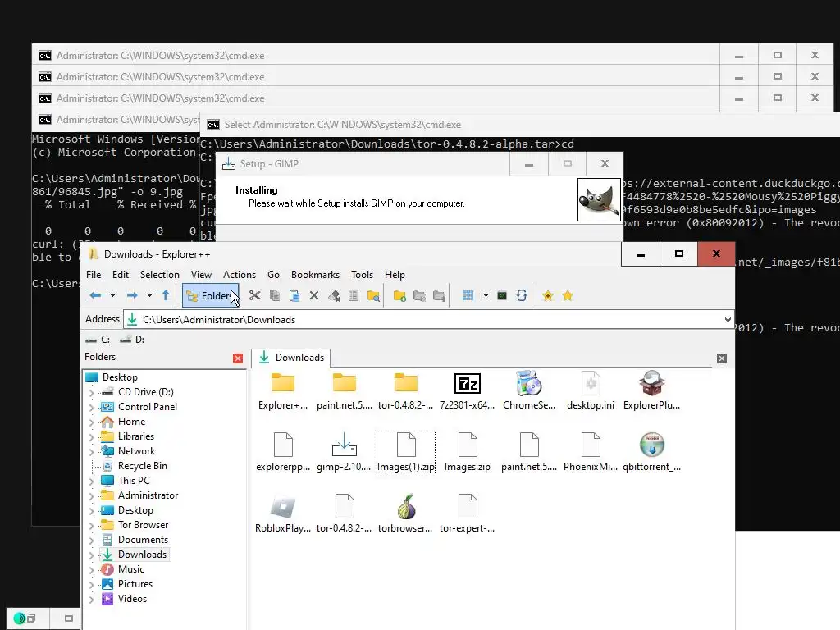Open the forward history dropdown arrow
This screenshot has height=630, width=840.
tap(149, 295)
